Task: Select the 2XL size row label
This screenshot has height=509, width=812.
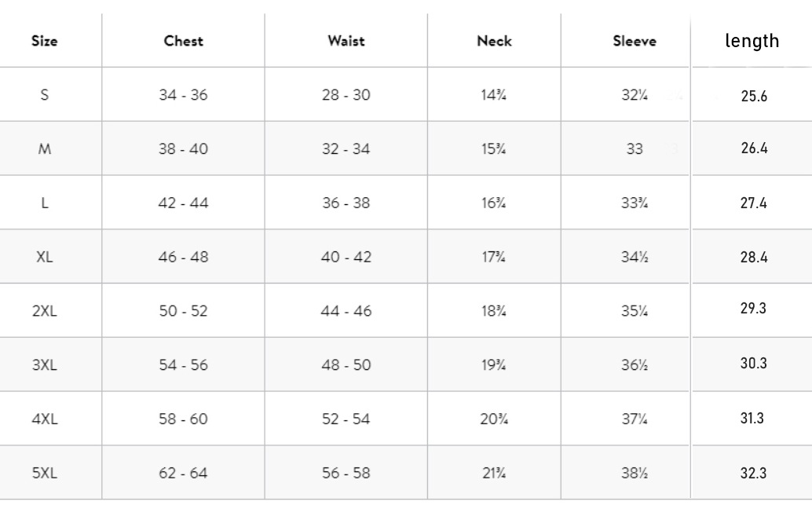Action: coord(45,311)
